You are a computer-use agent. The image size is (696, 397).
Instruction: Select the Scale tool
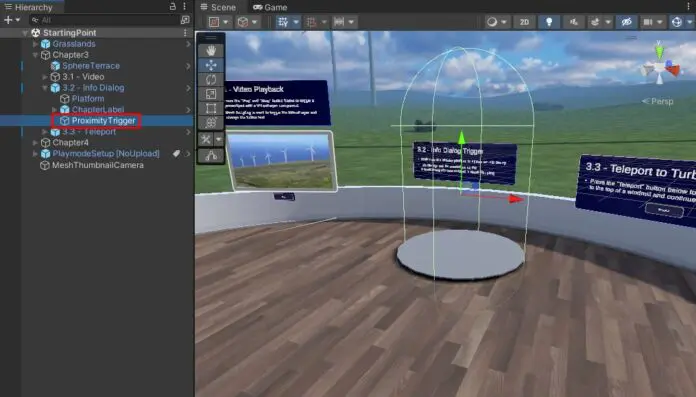coord(211,94)
